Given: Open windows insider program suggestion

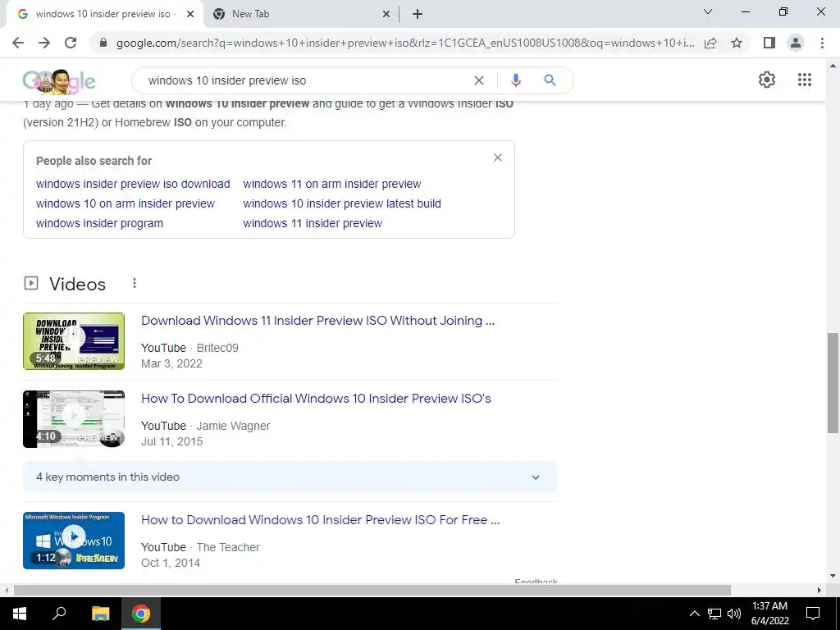Looking at the screenshot, I should 99,223.
